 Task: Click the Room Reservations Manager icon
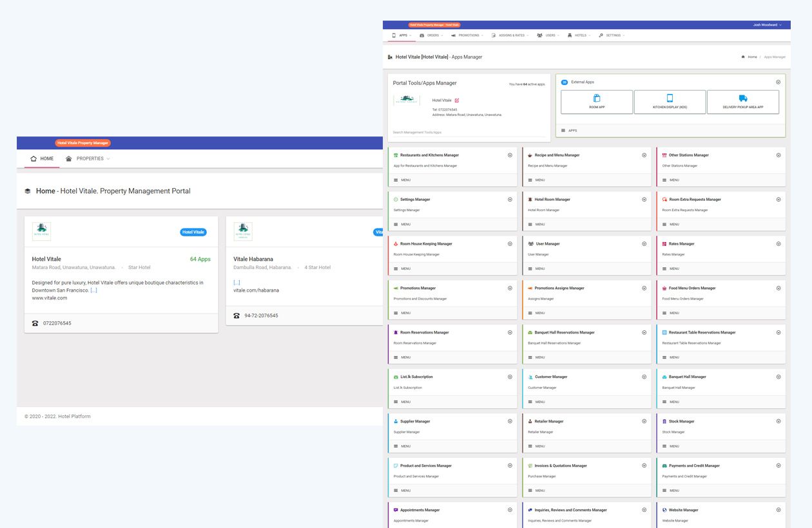click(x=396, y=333)
